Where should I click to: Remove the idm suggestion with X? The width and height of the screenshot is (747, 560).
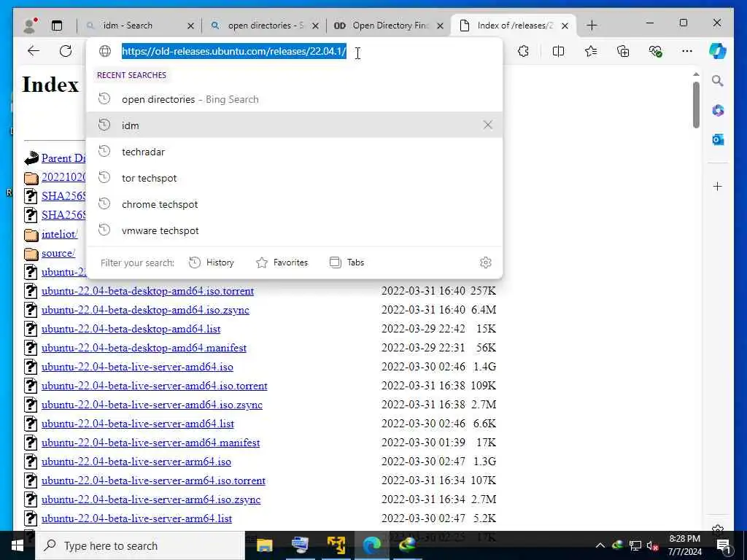(487, 125)
